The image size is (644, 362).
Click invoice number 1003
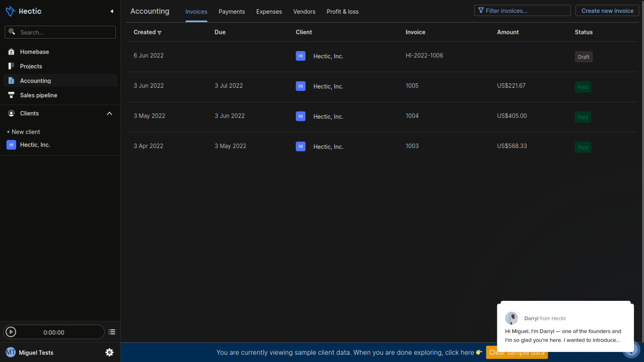coord(412,146)
